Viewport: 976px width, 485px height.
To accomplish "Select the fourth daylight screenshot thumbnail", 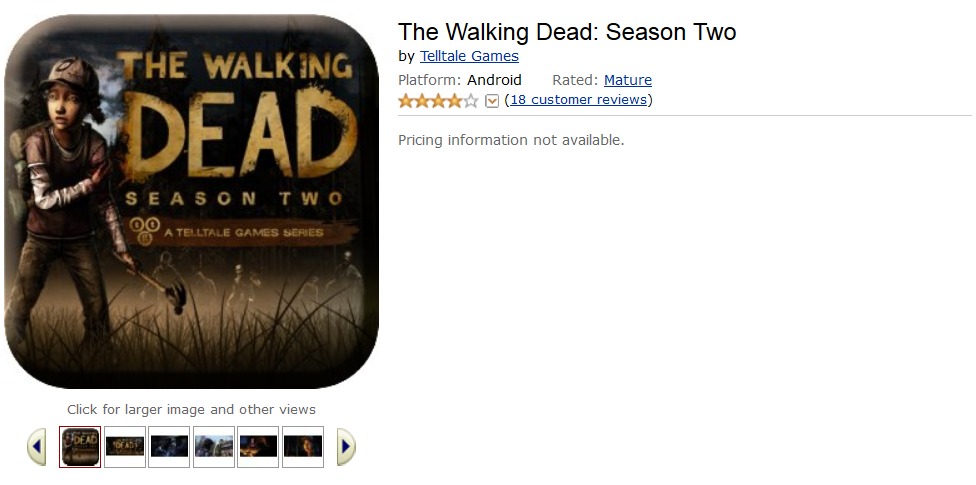I will click(x=214, y=446).
